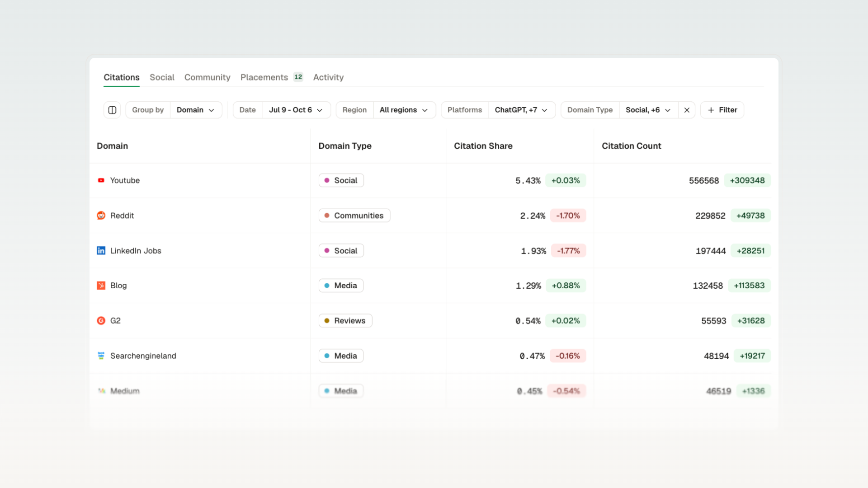The height and width of the screenshot is (488, 868).
Task: Click the G2 logo icon
Action: 101,320
